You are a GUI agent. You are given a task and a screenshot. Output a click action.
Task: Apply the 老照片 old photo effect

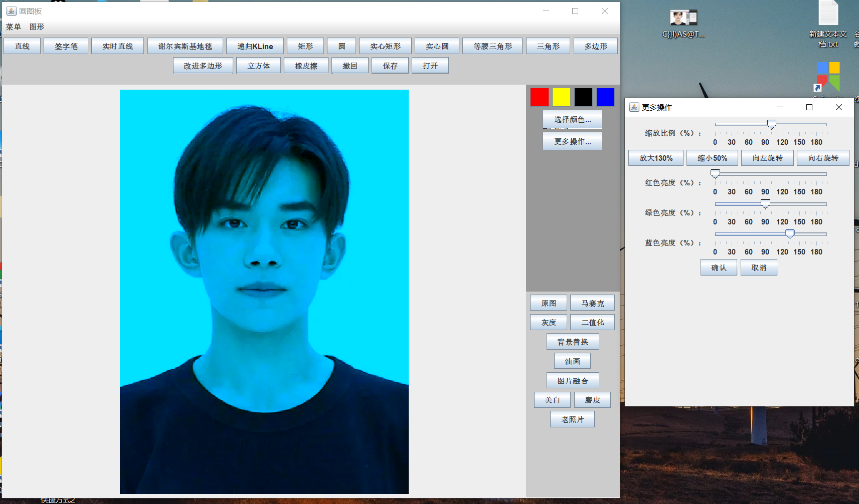572,419
